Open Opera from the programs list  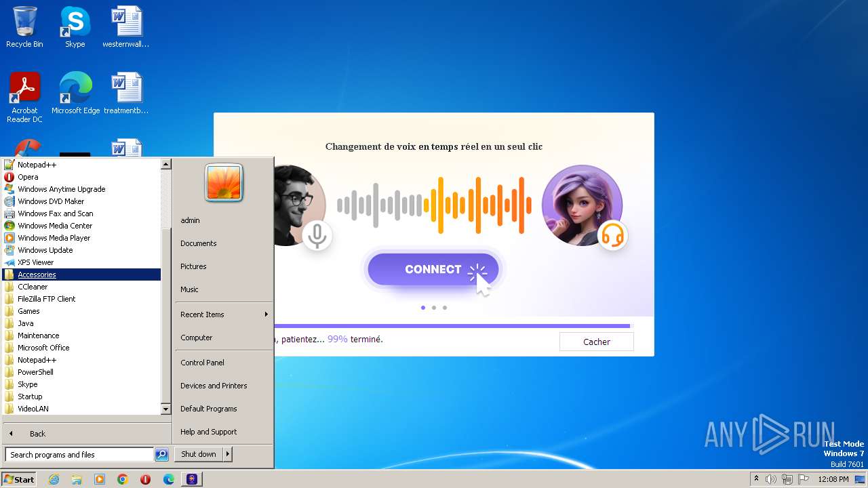81,177
